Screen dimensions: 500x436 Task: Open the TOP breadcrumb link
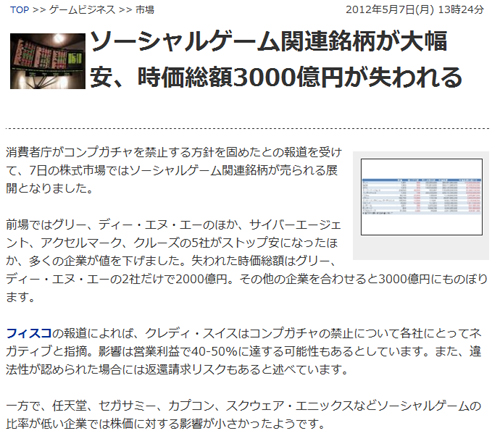(19, 10)
